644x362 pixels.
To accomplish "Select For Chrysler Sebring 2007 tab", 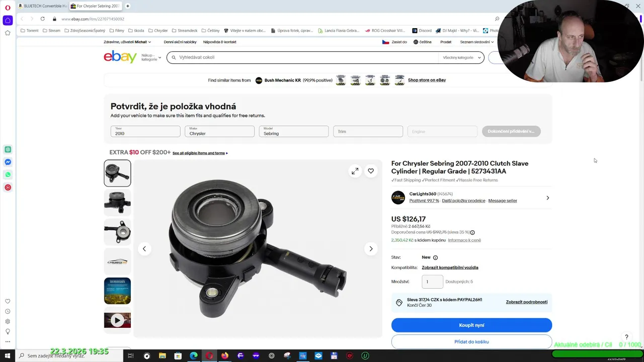I will (x=95, y=6).
